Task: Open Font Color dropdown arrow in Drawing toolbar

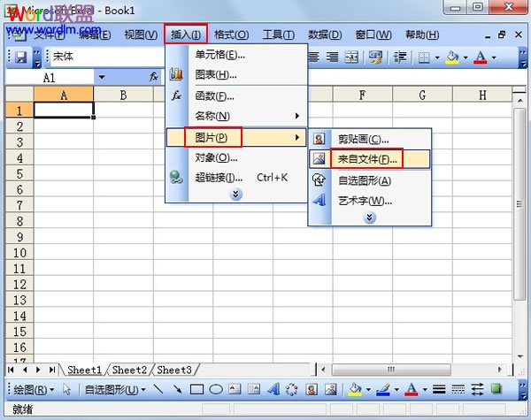Action: coord(425,390)
